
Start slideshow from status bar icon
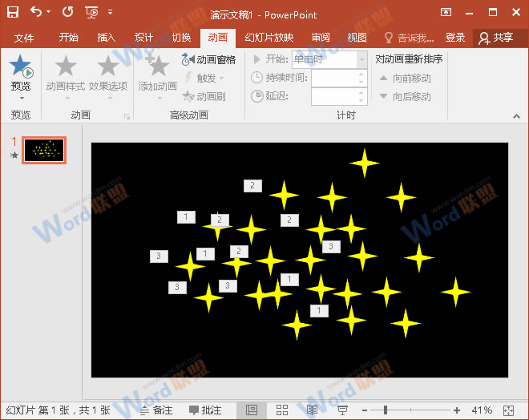click(342, 410)
